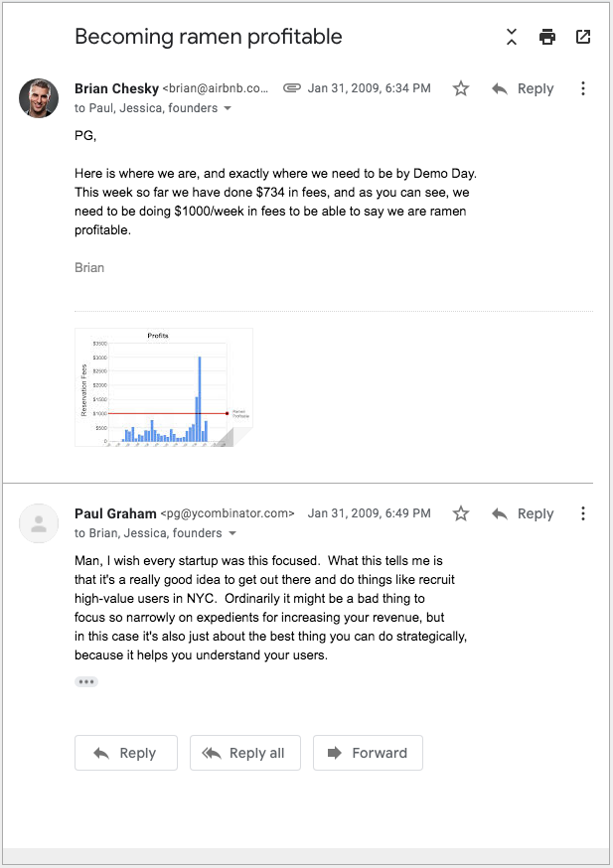613x868 pixels.
Task: Click the Reply all button
Action: coord(244,753)
